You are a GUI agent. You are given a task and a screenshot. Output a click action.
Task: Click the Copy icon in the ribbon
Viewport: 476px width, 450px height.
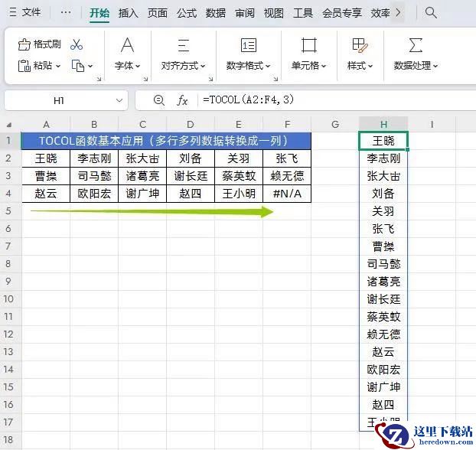pos(78,66)
